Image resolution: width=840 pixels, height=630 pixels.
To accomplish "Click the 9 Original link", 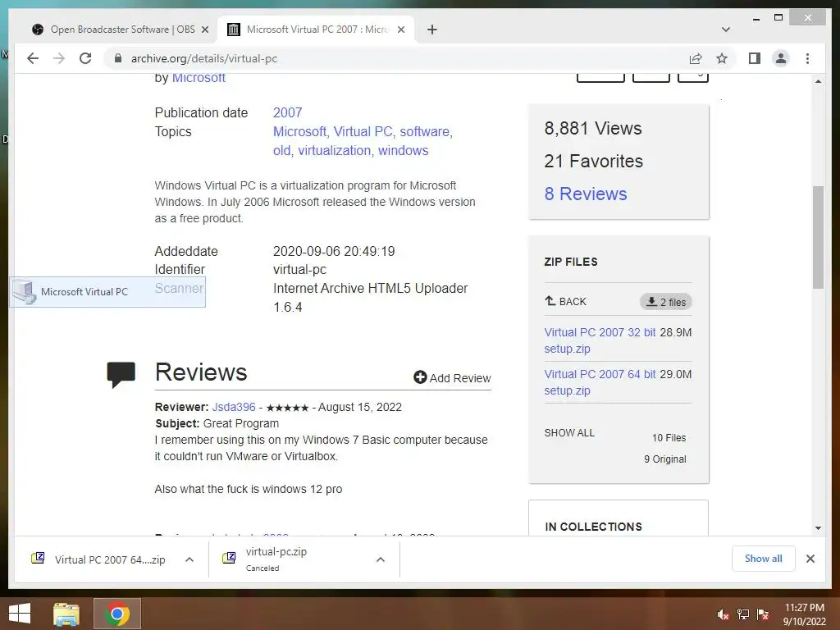I will (x=664, y=459).
